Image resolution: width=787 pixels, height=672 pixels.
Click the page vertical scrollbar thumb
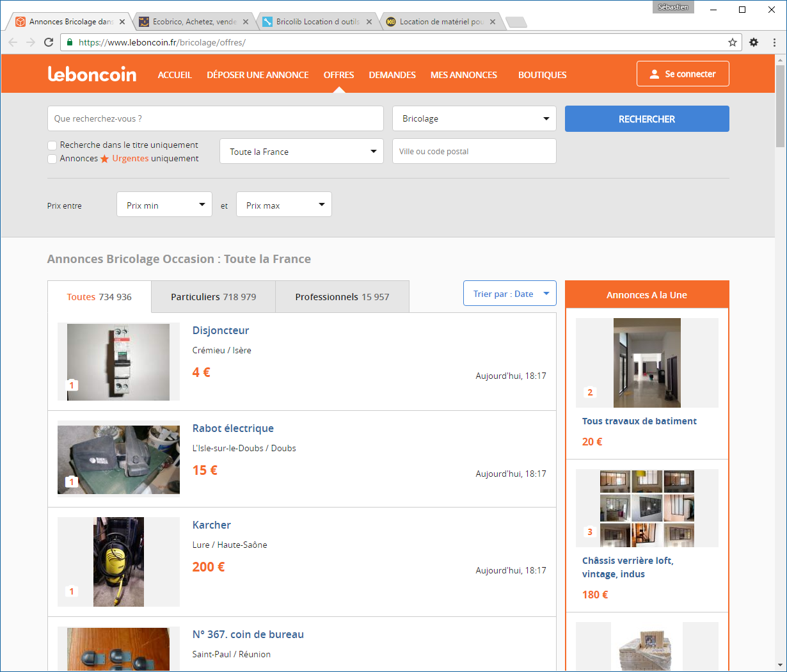779,106
